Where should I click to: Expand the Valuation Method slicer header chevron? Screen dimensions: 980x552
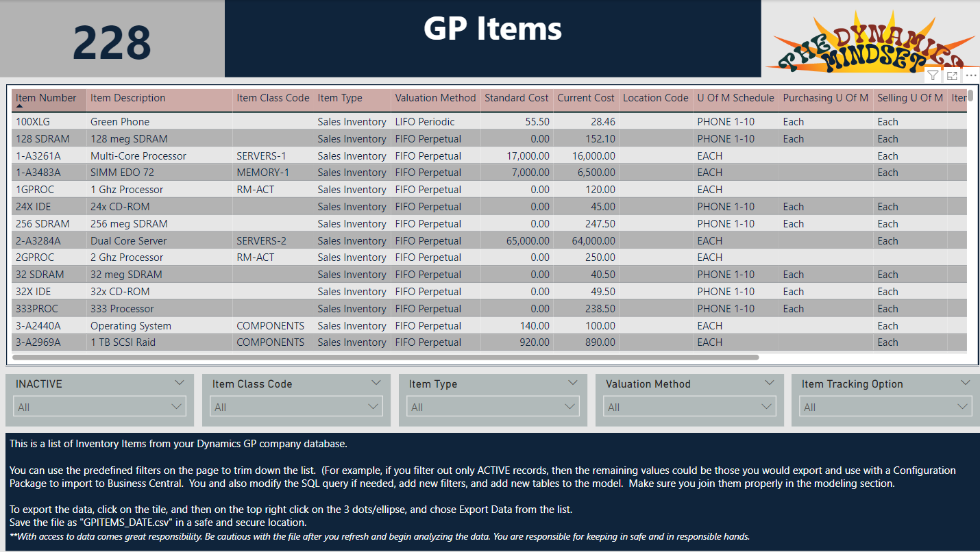coord(770,383)
